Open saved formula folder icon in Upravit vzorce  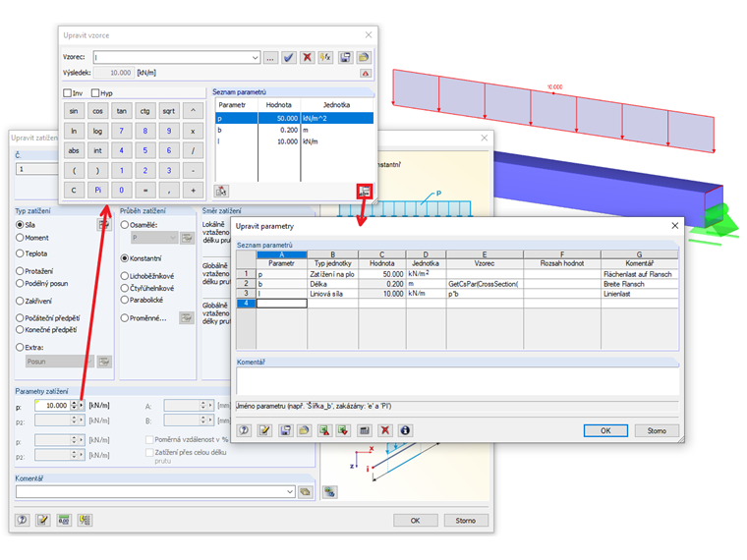pos(364,58)
